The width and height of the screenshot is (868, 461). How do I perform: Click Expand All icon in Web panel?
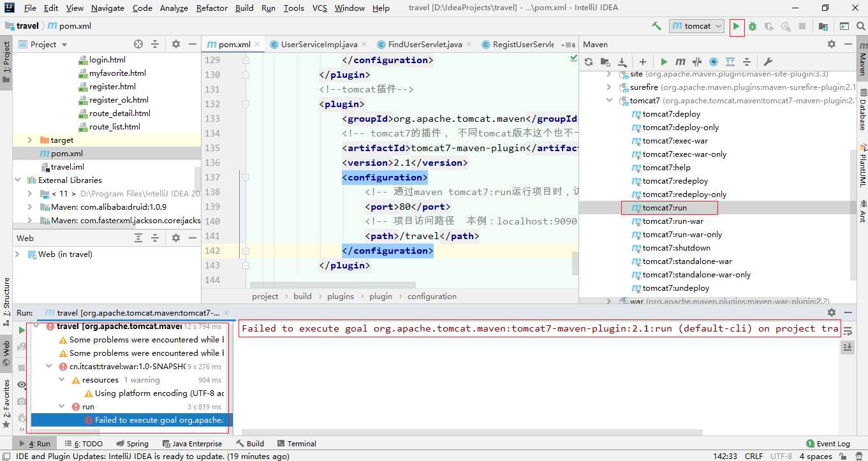[138, 238]
